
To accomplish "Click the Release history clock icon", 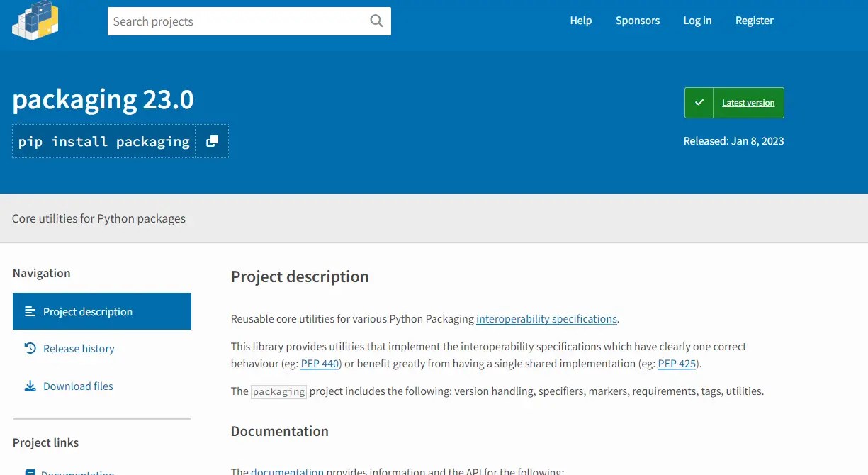I will [x=29, y=348].
